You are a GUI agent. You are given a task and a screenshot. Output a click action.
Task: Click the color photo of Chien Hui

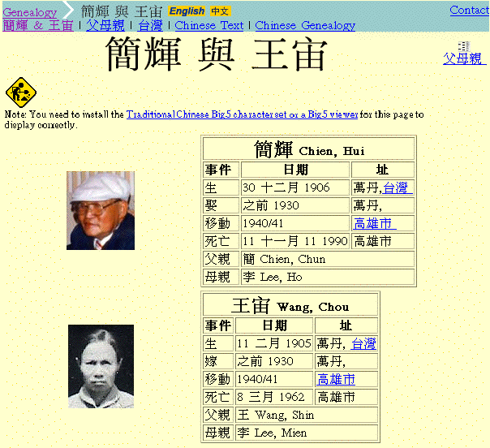point(101,210)
